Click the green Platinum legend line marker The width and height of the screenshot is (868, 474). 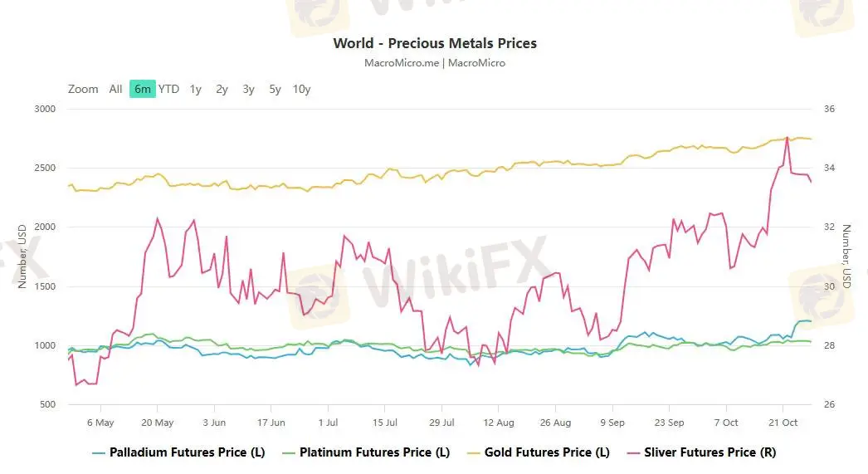pos(289,453)
